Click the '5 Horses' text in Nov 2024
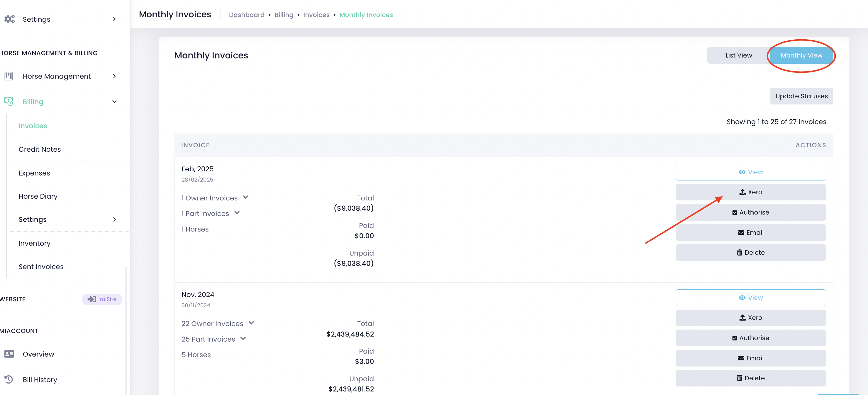Viewport: 868px width, 395px height. [x=196, y=355]
